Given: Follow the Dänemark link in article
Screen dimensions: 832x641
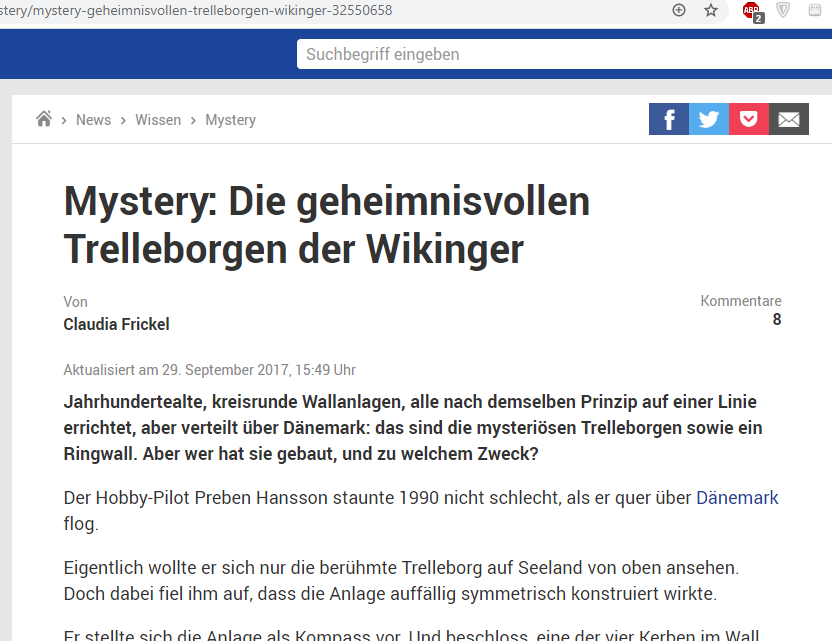Looking at the screenshot, I should [x=737, y=498].
